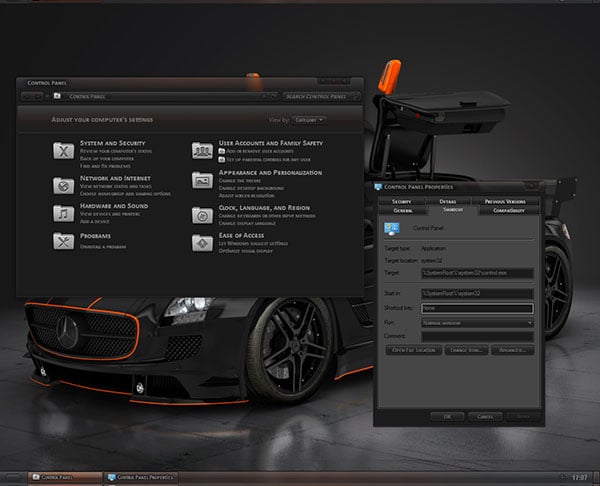Open System and Security heading link
The height and width of the screenshot is (486, 600).
112,143
